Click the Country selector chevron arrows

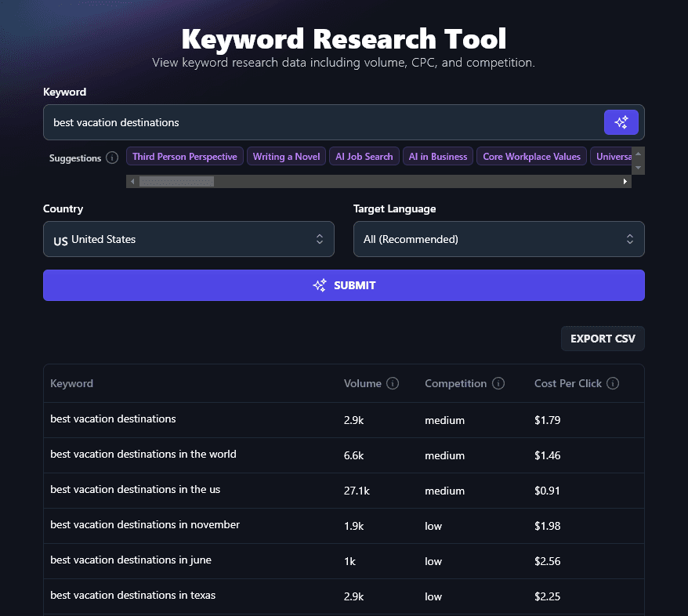tap(320, 239)
